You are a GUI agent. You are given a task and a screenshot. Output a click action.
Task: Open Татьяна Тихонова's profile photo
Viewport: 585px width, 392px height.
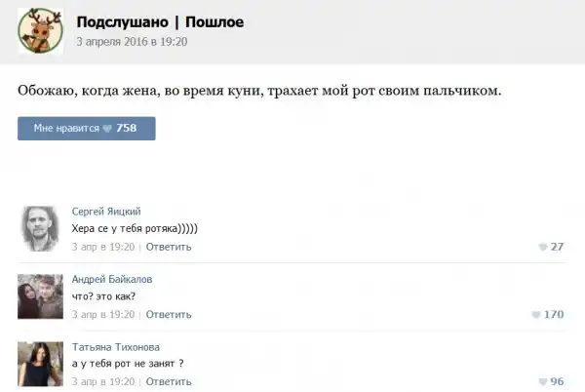[40, 362]
